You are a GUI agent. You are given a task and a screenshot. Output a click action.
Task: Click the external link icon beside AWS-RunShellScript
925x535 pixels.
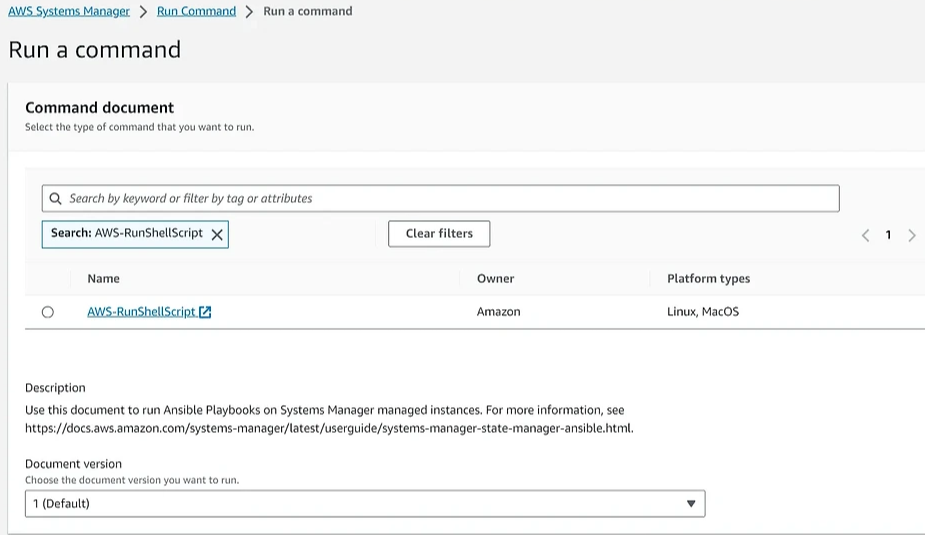click(205, 312)
